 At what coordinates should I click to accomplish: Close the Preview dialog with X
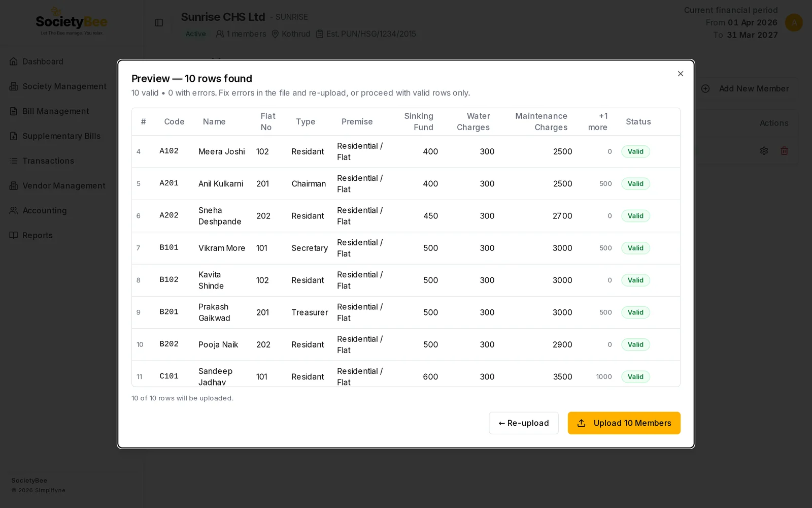[x=681, y=74]
